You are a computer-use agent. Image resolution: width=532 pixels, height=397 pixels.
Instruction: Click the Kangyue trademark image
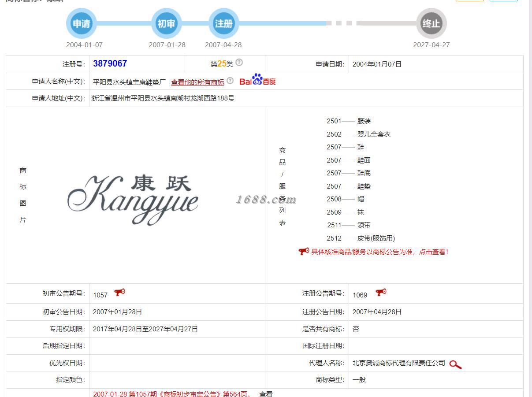click(133, 200)
